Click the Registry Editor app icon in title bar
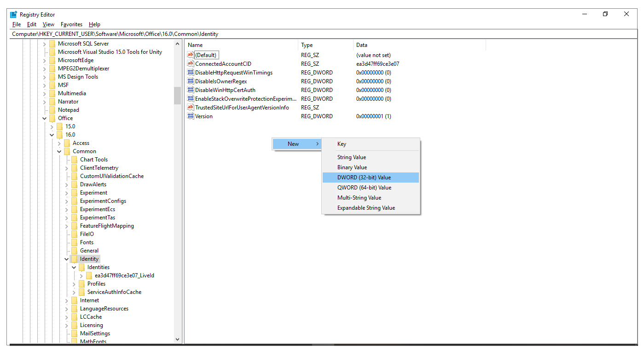This screenshot has height=350, width=644. (x=13, y=14)
